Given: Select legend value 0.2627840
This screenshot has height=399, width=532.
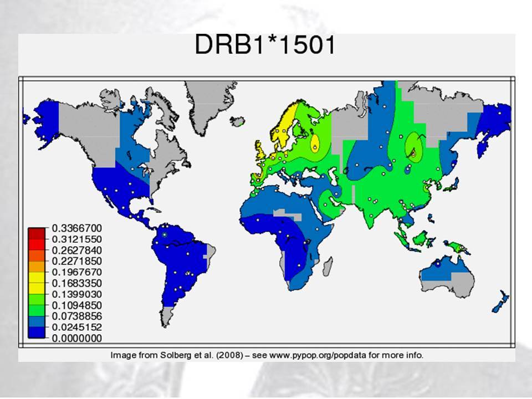Looking at the screenshot, I should pyautogui.click(x=76, y=250).
